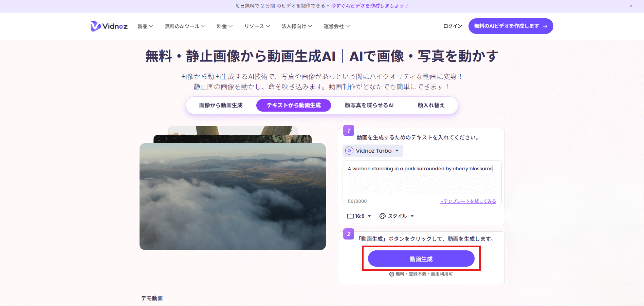Click the palette icon next to スタイル
Viewport: 644px width, 306px height.
[x=383, y=216]
